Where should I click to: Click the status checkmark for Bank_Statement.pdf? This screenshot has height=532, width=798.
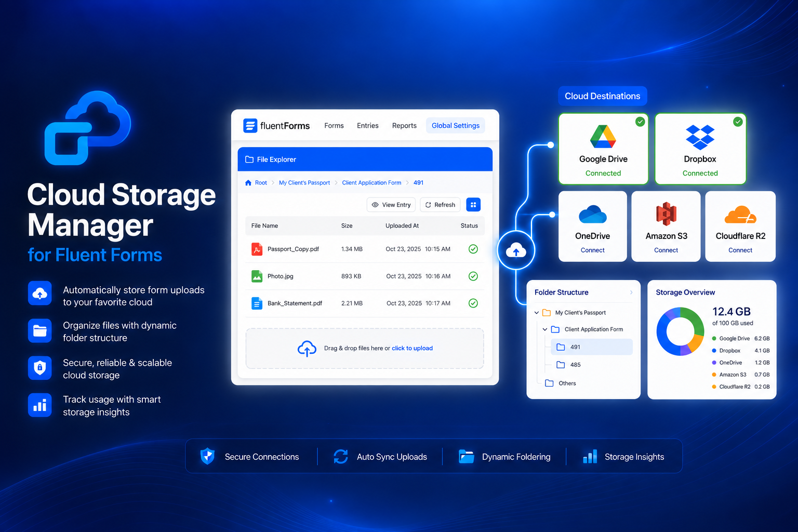(x=473, y=303)
